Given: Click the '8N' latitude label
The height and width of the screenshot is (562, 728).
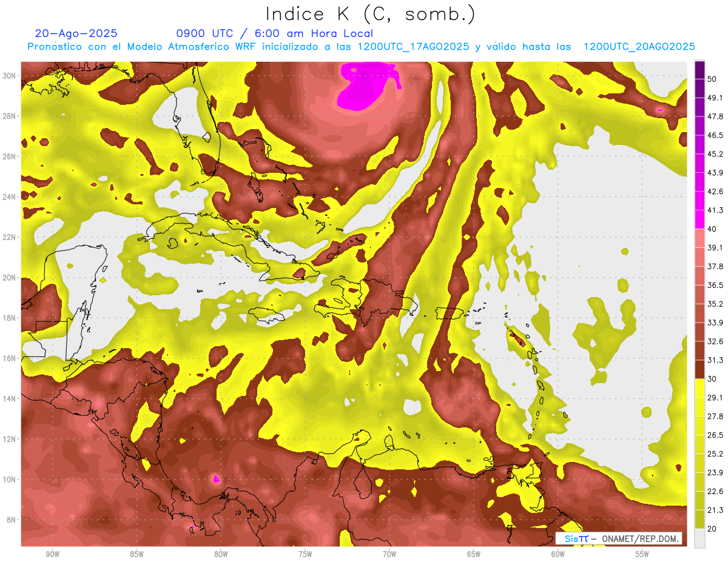Looking at the screenshot, I should tap(12, 520).
